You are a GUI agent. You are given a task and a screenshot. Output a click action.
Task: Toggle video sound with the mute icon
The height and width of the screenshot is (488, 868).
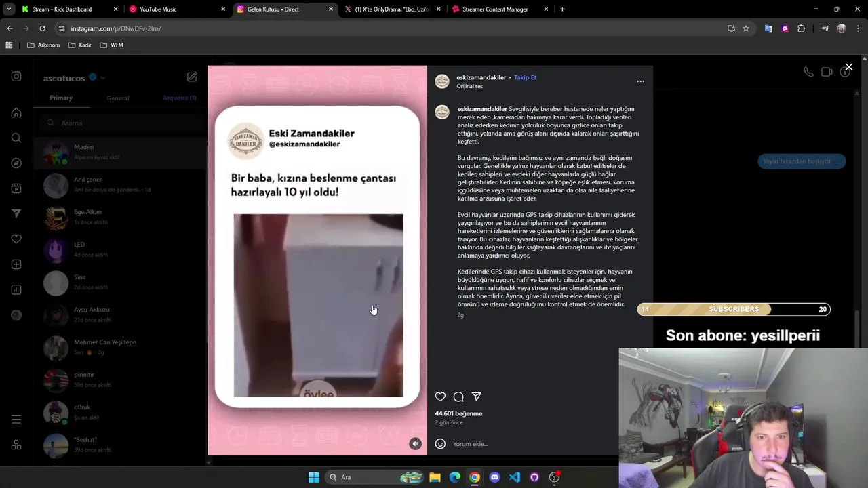pyautogui.click(x=416, y=444)
